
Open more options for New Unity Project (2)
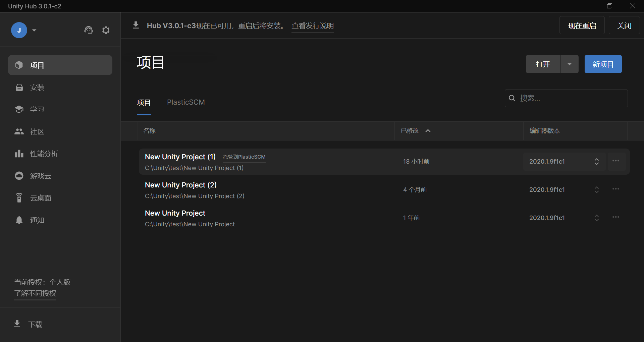pyautogui.click(x=616, y=189)
